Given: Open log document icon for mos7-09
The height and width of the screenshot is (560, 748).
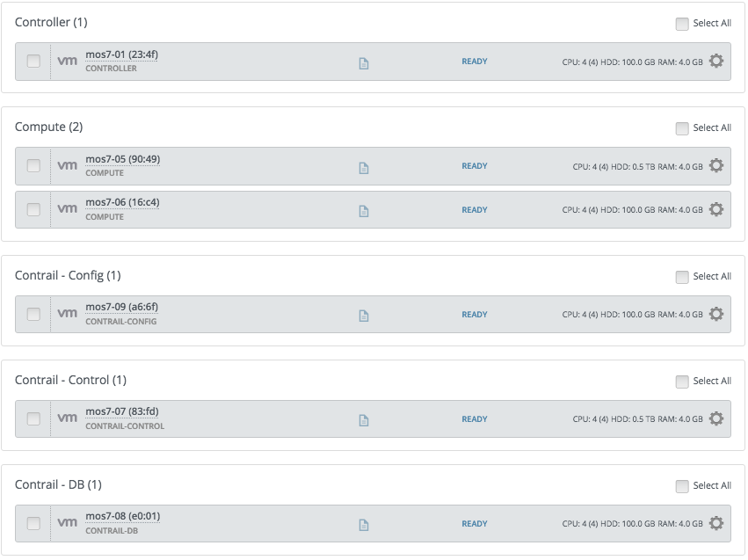Looking at the screenshot, I should click(364, 316).
